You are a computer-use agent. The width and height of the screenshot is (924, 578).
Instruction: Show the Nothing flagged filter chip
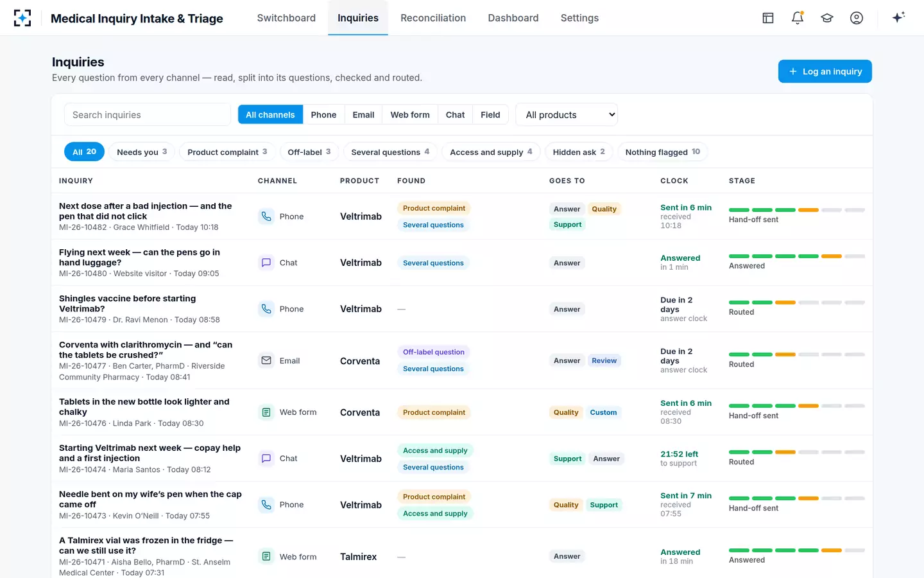click(x=663, y=152)
